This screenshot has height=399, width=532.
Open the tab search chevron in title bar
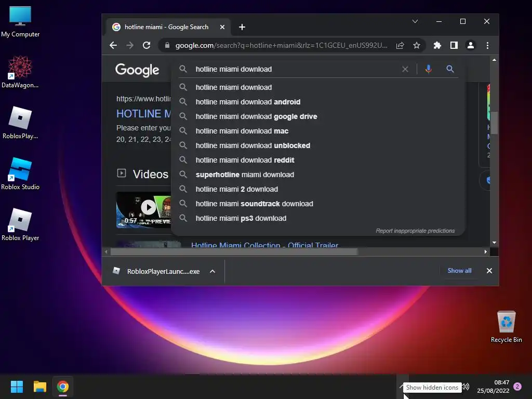point(415,21)
